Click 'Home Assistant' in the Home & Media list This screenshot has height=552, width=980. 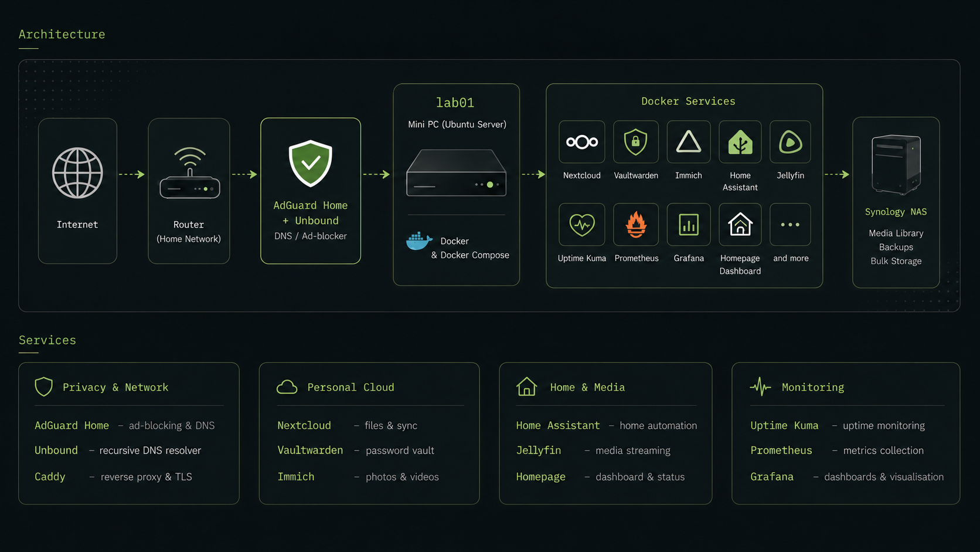click(558, 425)
